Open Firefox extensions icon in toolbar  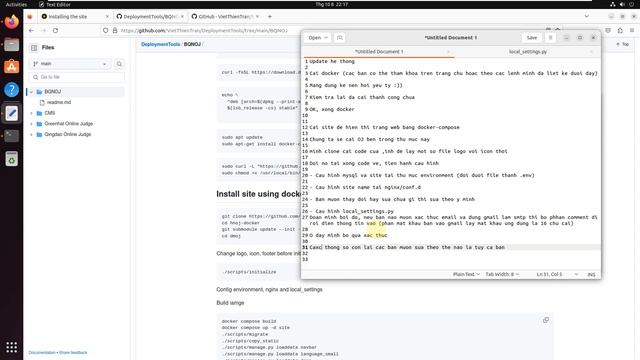tap(620, 31)
